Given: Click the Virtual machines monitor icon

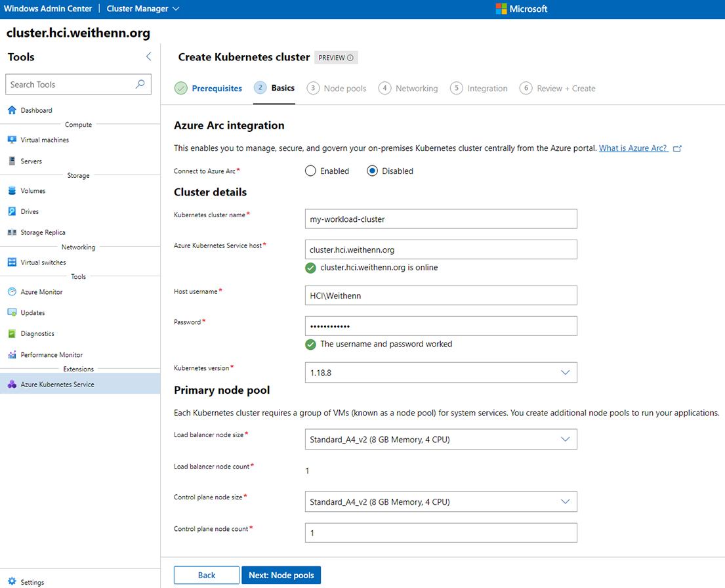Looking at the screenshot, I should (12, 140).
